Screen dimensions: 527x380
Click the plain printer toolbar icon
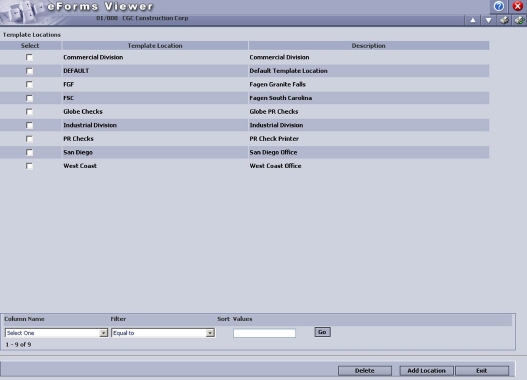pos(504,20)
